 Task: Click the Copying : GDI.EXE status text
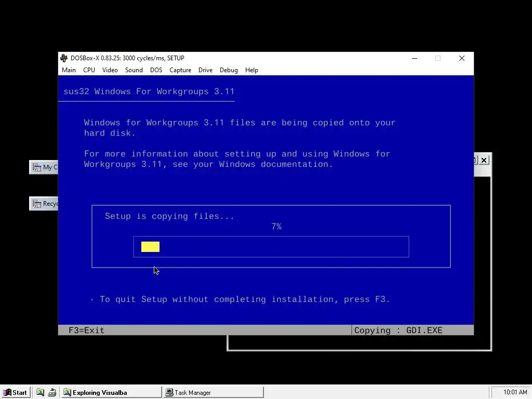[398, 330]
